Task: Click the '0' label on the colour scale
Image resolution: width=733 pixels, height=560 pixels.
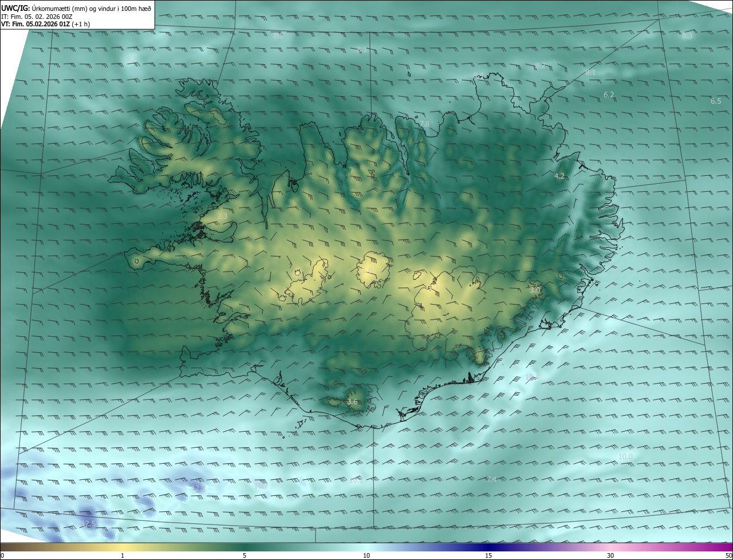Action: 2,555
